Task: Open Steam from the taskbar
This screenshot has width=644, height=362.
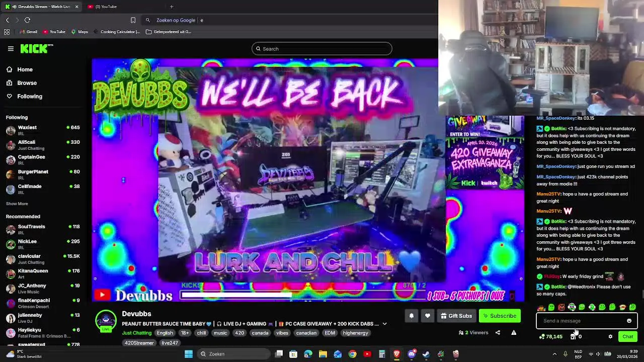Action: [x=426, y=354]
